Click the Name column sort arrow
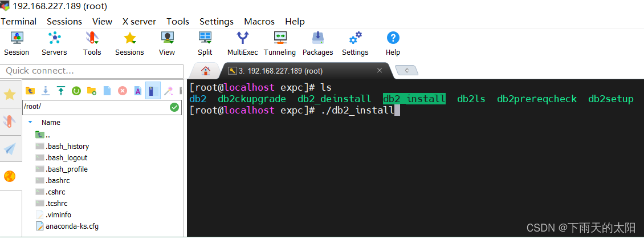 coord(30,122)
